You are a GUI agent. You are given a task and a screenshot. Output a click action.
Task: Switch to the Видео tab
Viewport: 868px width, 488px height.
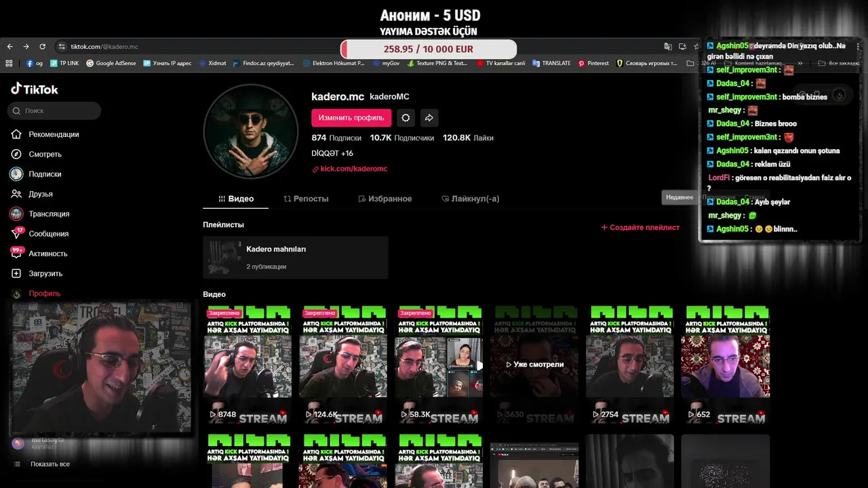pos(236,199)
